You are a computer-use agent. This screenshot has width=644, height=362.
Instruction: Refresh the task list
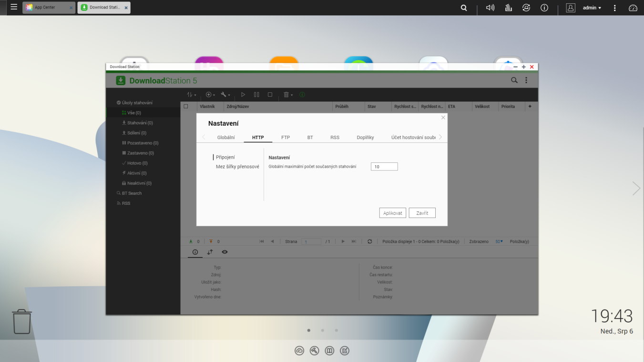point(369,241)
